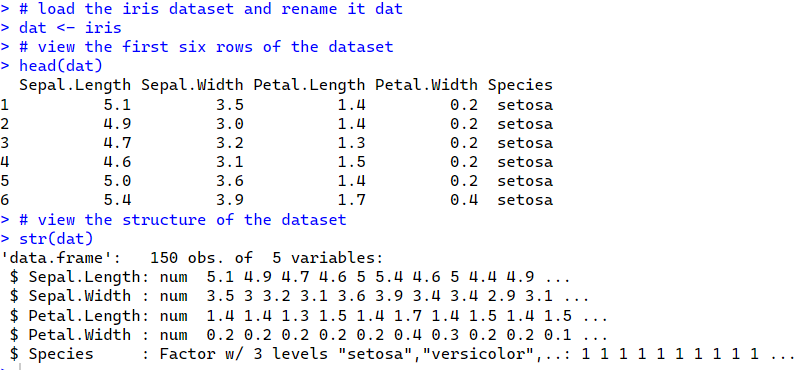799x370 pixels.
Task: Click "150 obs. of 5 variables:" text
Action: click(267, 258)
